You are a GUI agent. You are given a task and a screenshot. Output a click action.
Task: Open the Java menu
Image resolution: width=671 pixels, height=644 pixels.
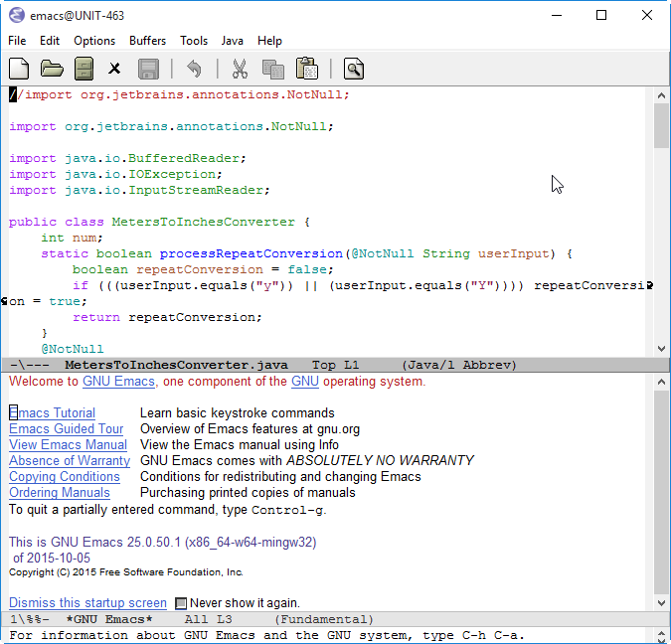[233, 41]
